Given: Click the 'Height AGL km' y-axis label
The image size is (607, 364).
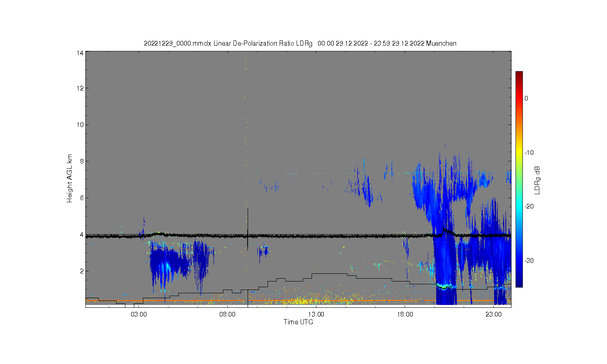Looking at the screenshot, I should 70,178.
